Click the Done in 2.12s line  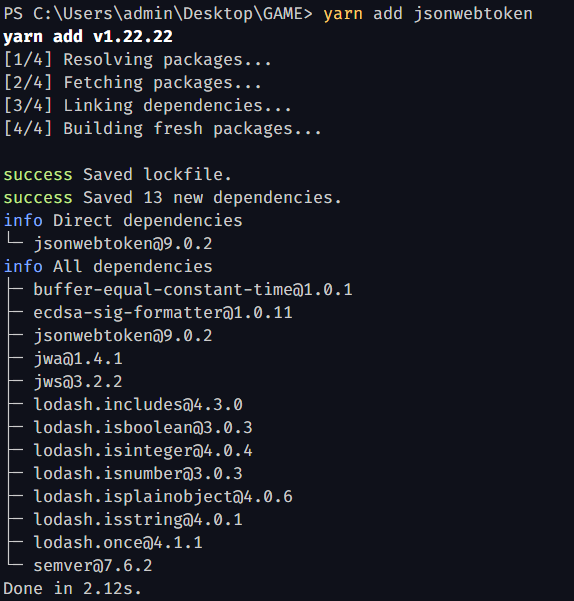point(73,589)
